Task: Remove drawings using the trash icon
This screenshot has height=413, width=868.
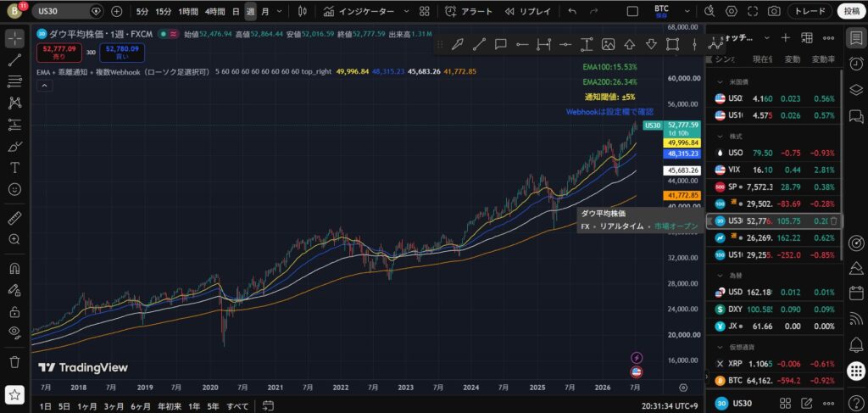Action: 15,362
